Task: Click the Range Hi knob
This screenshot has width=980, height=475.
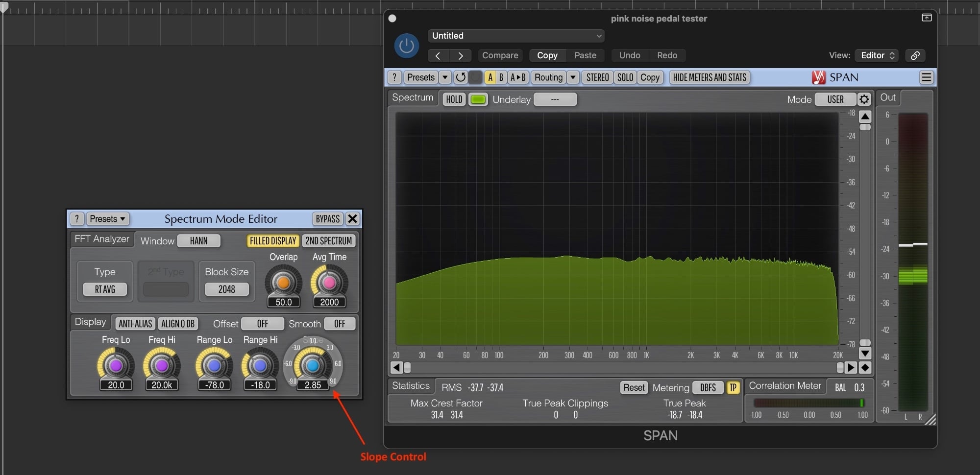Action: (260, 365)
